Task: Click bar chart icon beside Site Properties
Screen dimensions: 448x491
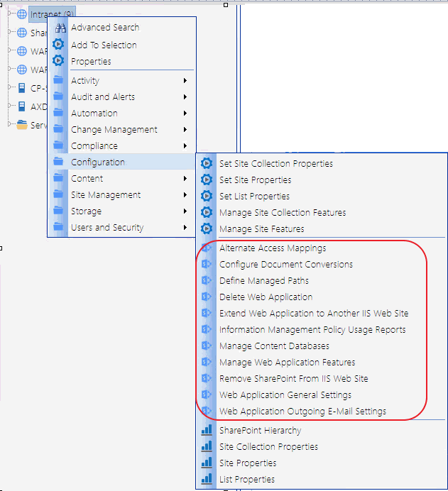Action: pos(207,463)
